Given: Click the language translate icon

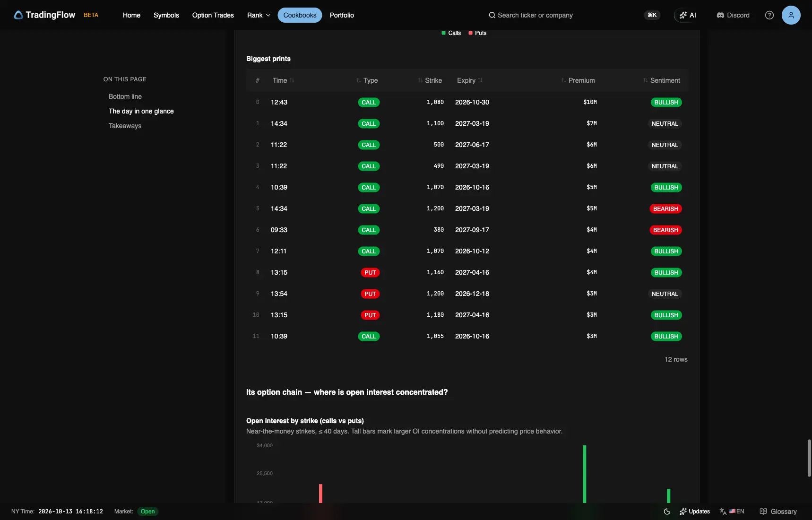Looking at the screenshot, I should point(723,511).
